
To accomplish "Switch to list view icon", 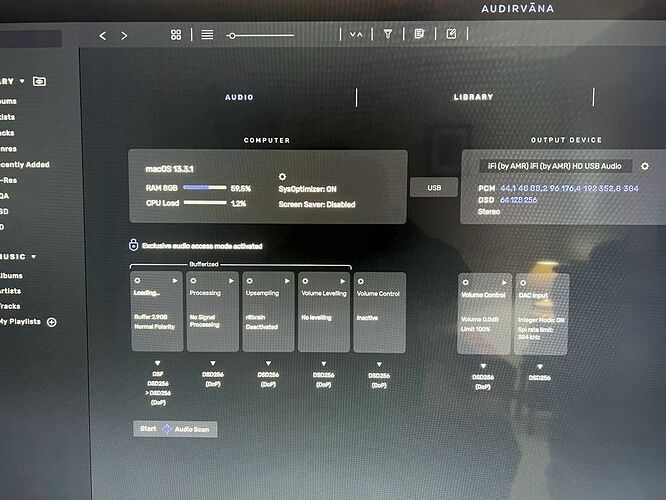I will tap(207, 35).
